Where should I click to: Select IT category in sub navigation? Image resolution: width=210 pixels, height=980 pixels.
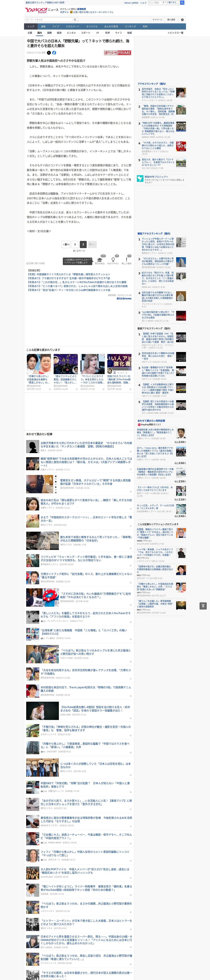98,33
